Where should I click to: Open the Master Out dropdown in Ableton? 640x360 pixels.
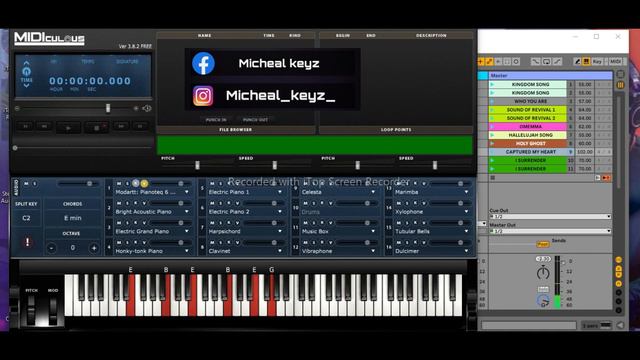coord(550,231)
